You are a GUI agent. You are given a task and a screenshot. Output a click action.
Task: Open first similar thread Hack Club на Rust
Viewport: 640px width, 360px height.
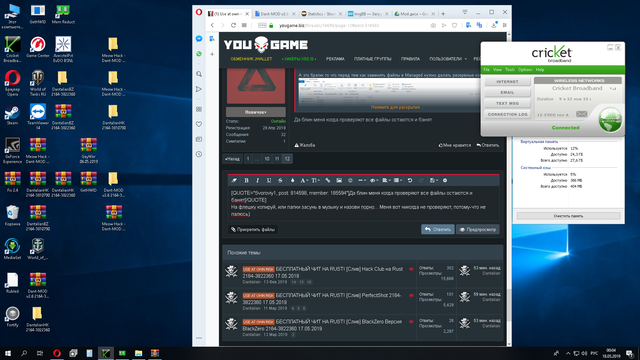322,273
